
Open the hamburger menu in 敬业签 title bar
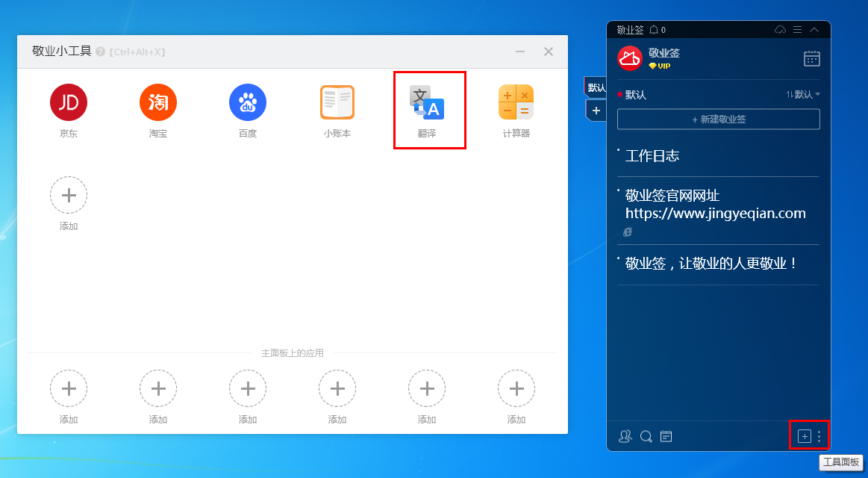tap(798, 30)
